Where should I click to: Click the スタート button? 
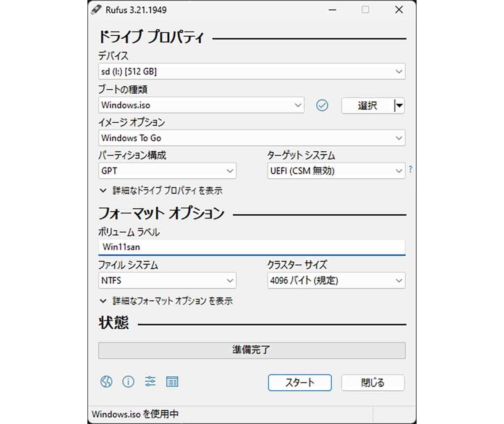300,383
